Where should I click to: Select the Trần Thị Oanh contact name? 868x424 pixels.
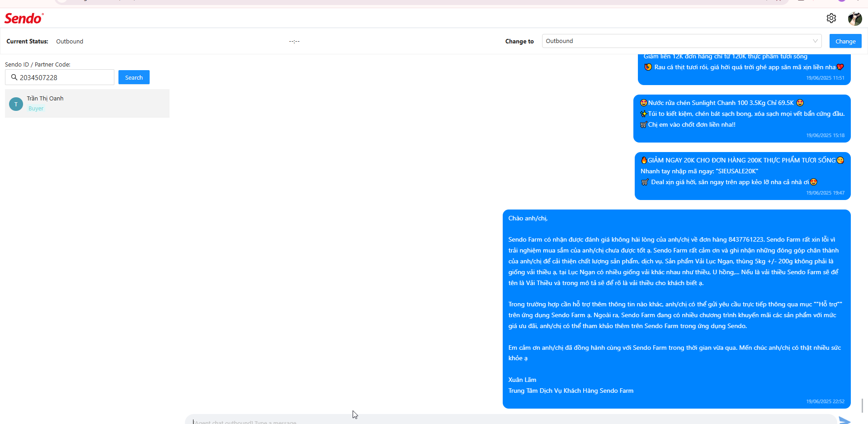(x=45, y=98)
